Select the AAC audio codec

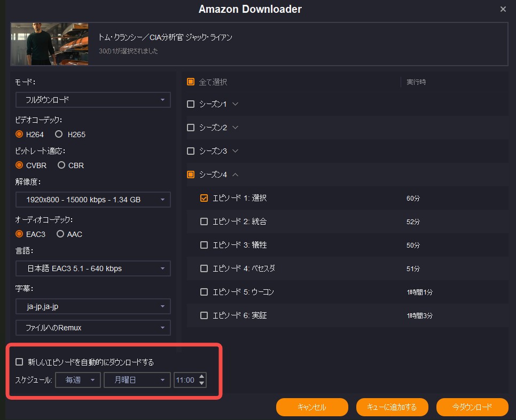pos(60,234)
